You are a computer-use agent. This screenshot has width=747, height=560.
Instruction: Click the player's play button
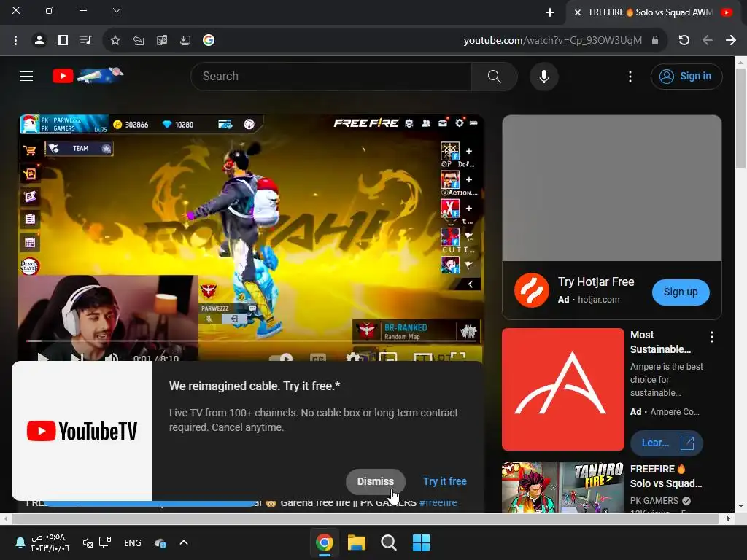pos(43,357)
